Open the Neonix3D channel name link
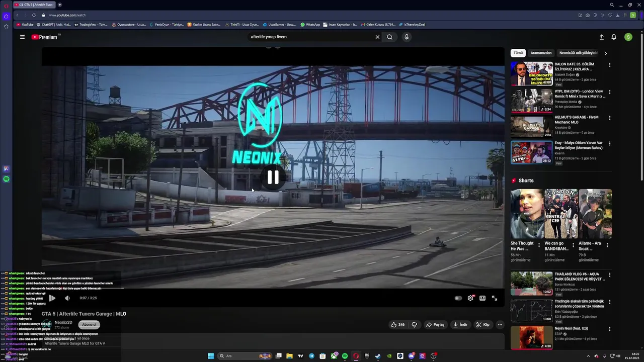Viewport: 644px width, 362px height. [x=63, y=322]
